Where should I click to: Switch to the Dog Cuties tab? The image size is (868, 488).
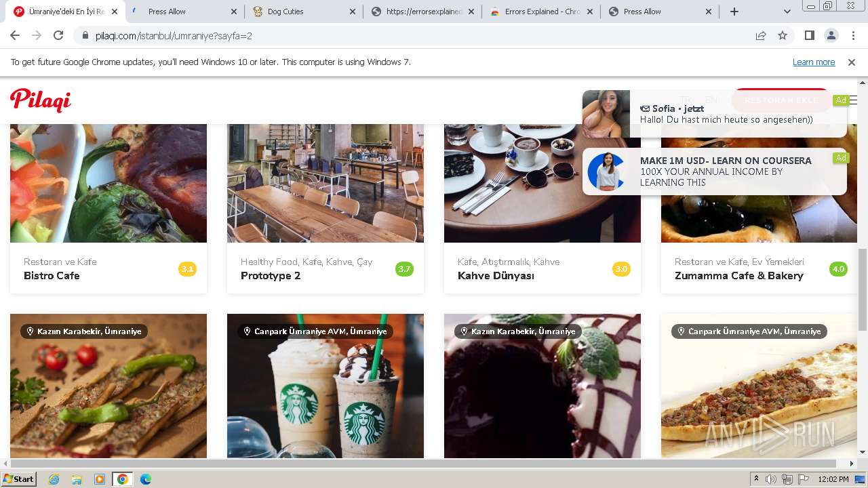coord(304,12)
